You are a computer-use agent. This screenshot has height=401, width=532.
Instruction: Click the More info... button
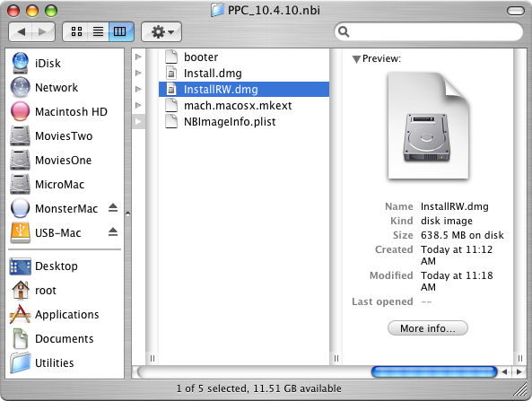pyautogui.click(x=428, y=328)
